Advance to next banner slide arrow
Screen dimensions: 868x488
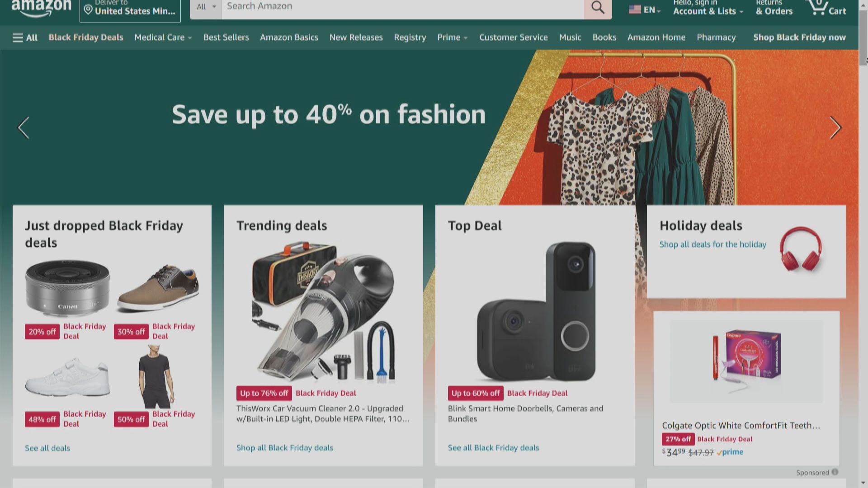pos(835,128)
